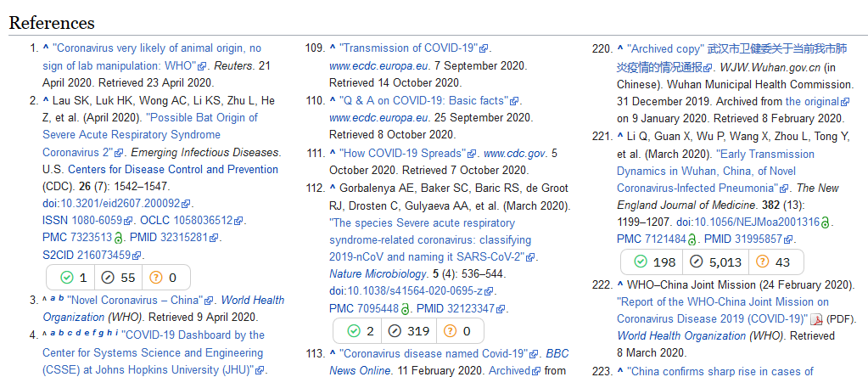The width and height of the screenshot is (868, 377).
Task: Click the PDF icon after the WHO-China Joint Mission report
Action: [816, 319]
